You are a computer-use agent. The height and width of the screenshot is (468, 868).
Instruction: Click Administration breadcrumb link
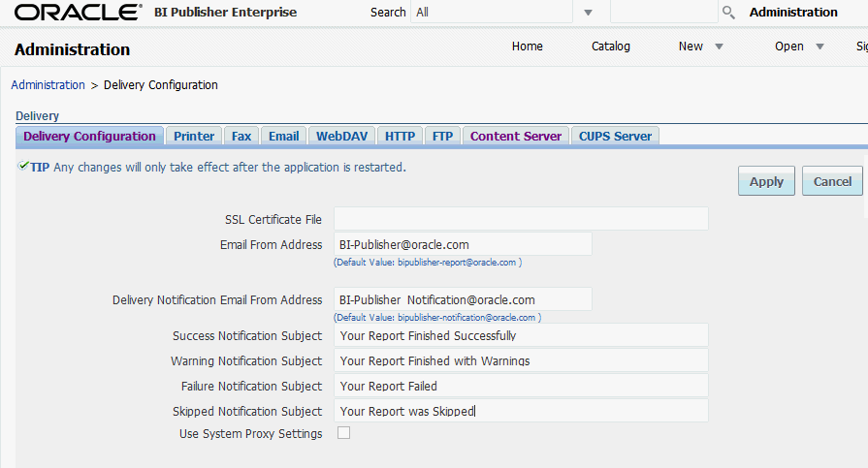pyautogui.click(x=48, y=85)
